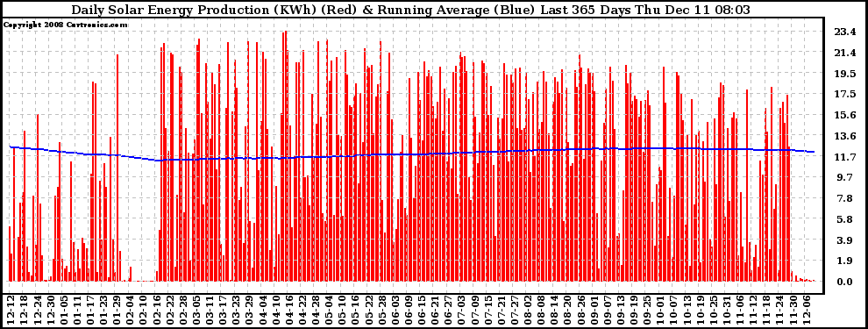Click the 02-16 date label
Image resolution: width=868 pixels, height=329 pixels.
[157, 310]
